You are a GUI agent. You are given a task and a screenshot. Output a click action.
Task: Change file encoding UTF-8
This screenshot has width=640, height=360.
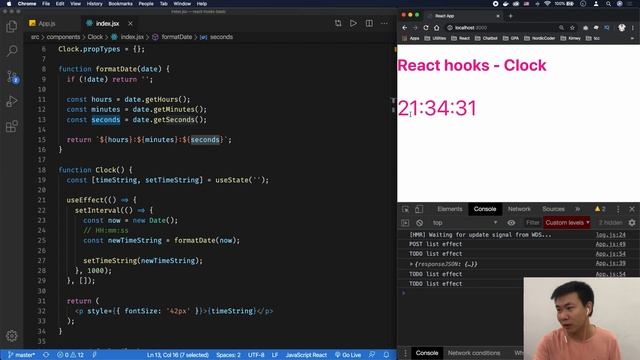(x=256, y=355)
